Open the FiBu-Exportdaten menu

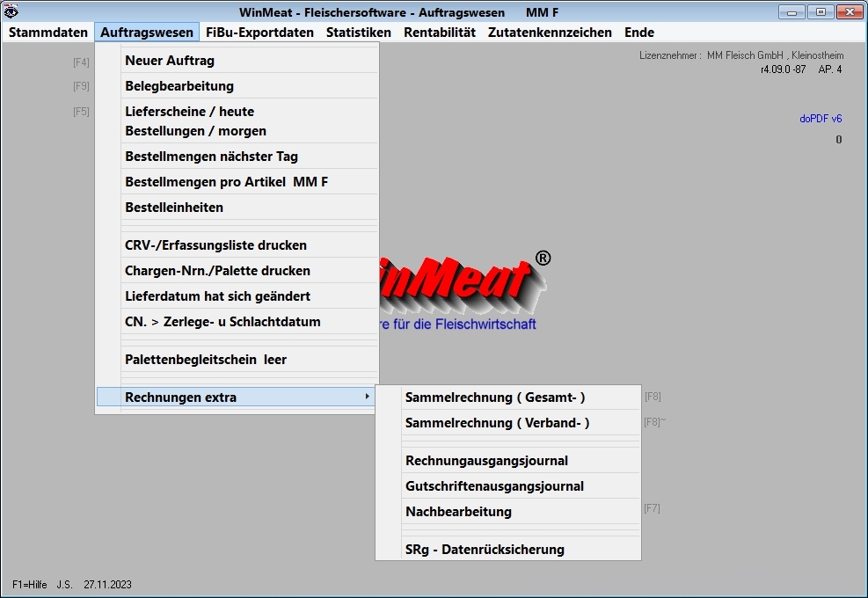[259, 33]
